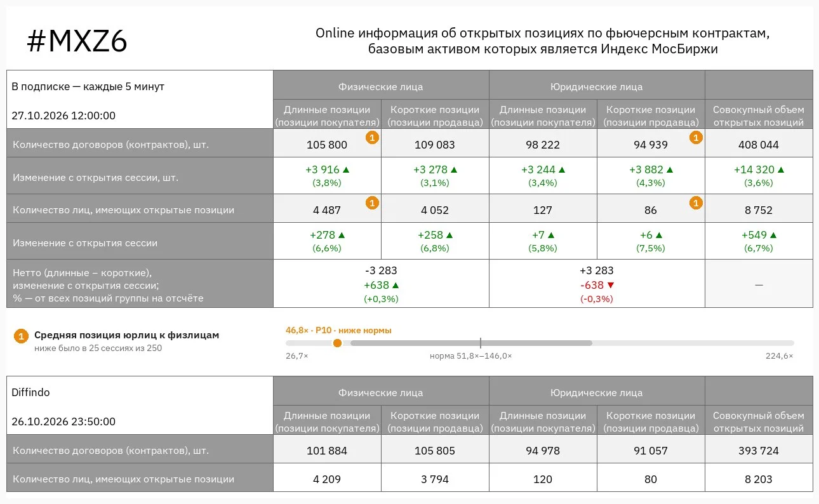
Task: Click the slider minimum label 26,7×
Action: 297,356
